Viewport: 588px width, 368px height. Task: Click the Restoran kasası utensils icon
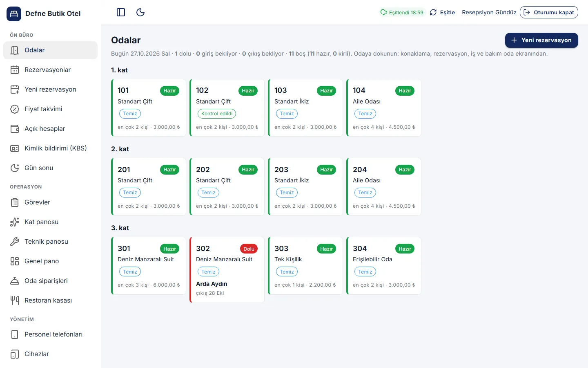(15, 301)
